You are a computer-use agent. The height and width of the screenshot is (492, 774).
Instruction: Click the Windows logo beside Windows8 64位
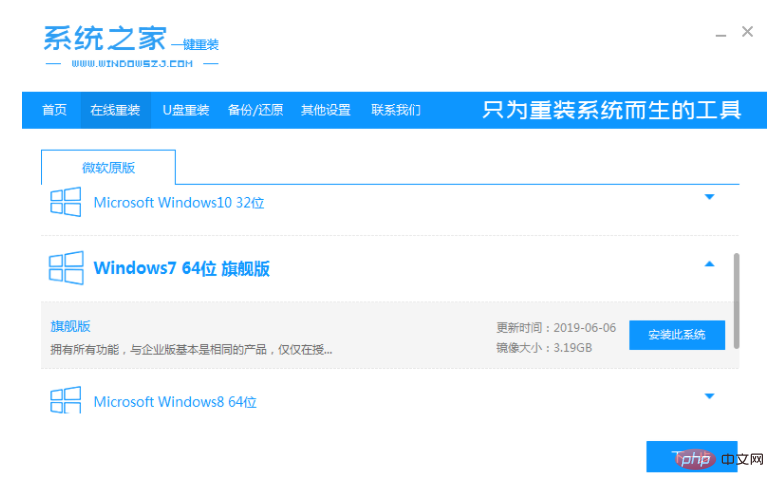65,400
